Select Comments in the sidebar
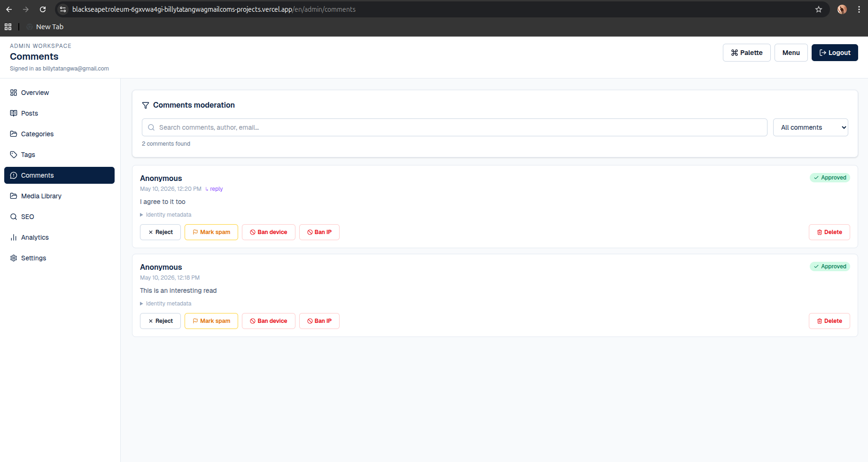Screen dimensions: 868x462 pos(59,175)
